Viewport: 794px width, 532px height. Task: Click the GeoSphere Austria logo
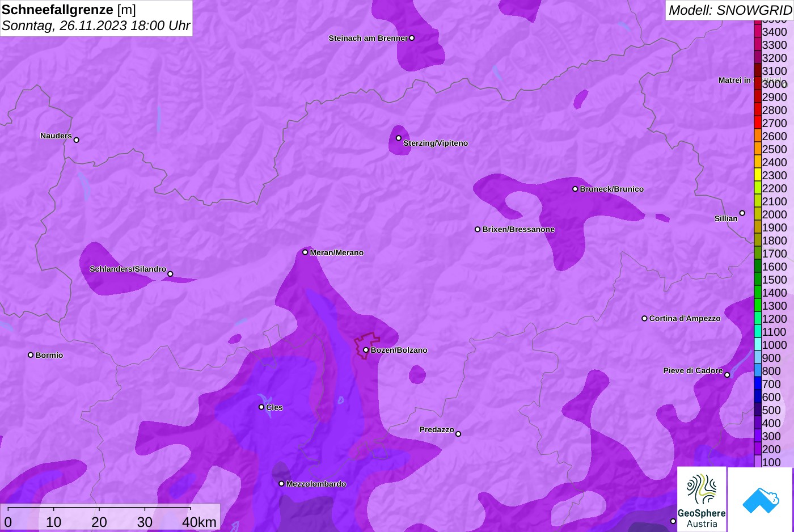coord(702,499)
